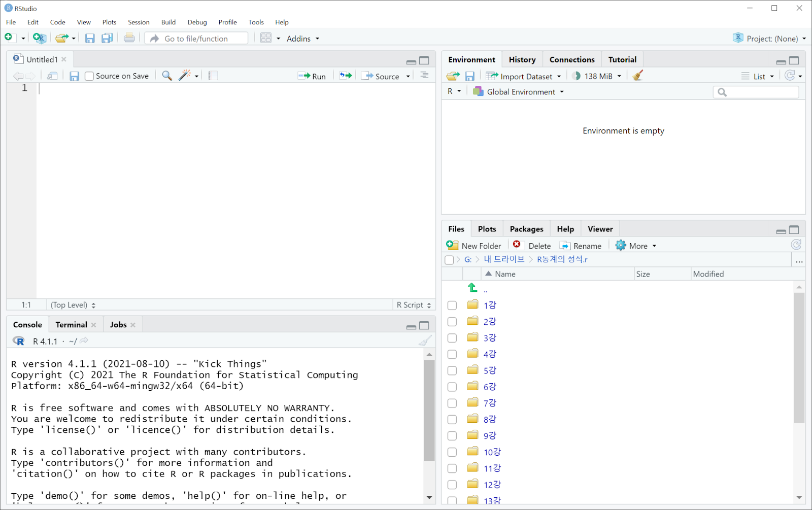Screen dimensions: 812x510
Task: Go to parent directory up arrow
Action: 472,288
